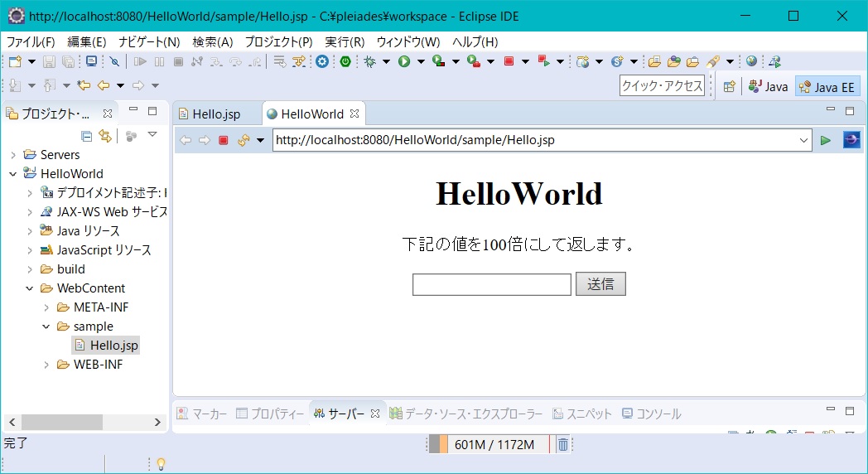The image size is (868, 474).
Task: Open the project explorer View Menu triangle
Action: pos(152,134)
